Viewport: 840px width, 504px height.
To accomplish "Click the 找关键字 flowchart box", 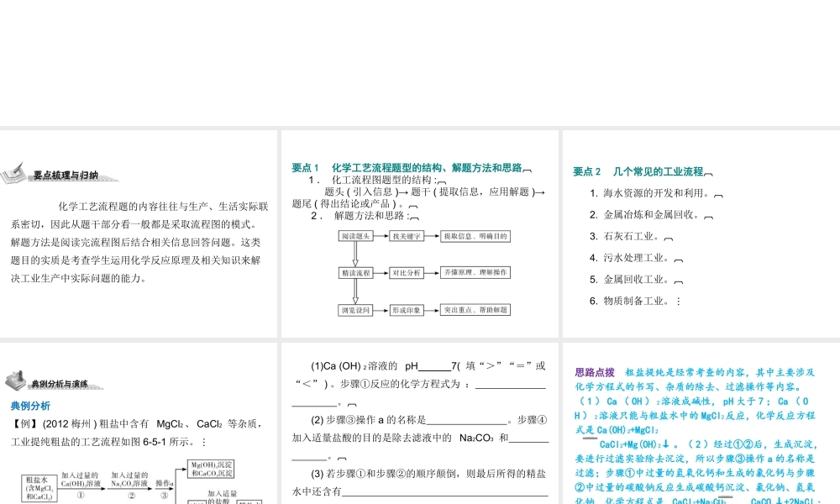I will (407, 236).
